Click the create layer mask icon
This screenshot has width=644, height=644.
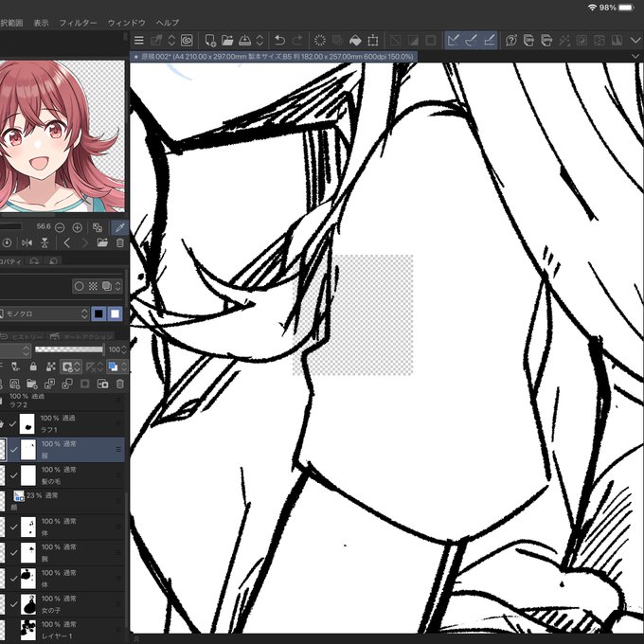[x=85, y=384]
